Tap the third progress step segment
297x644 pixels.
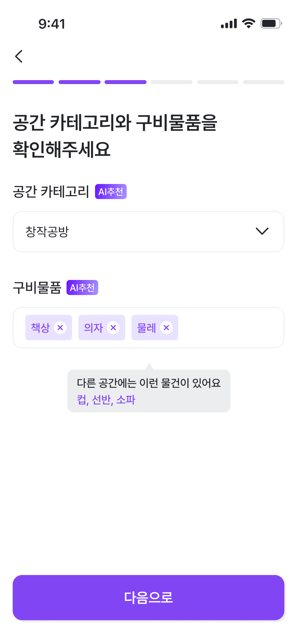pyautogui.click(x=125, y=82)
